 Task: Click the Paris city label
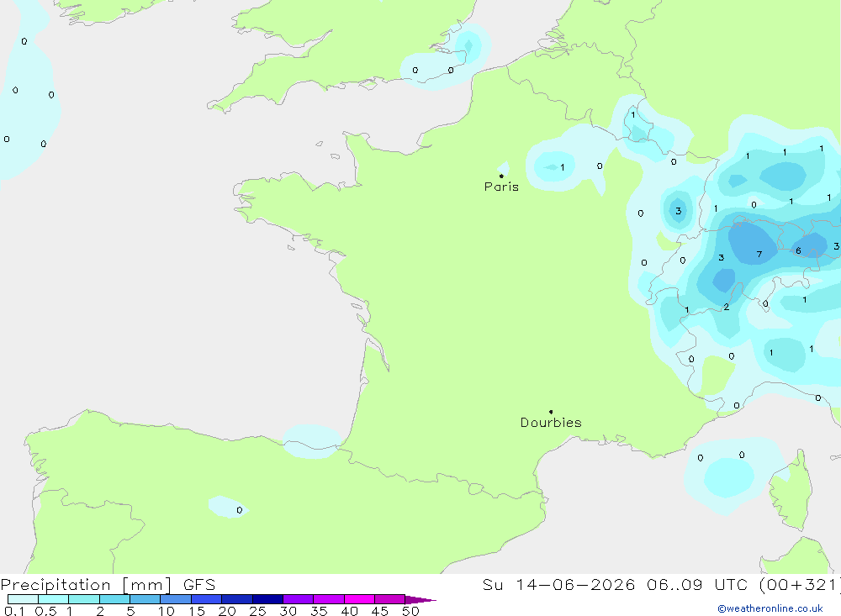coord(501,187)
